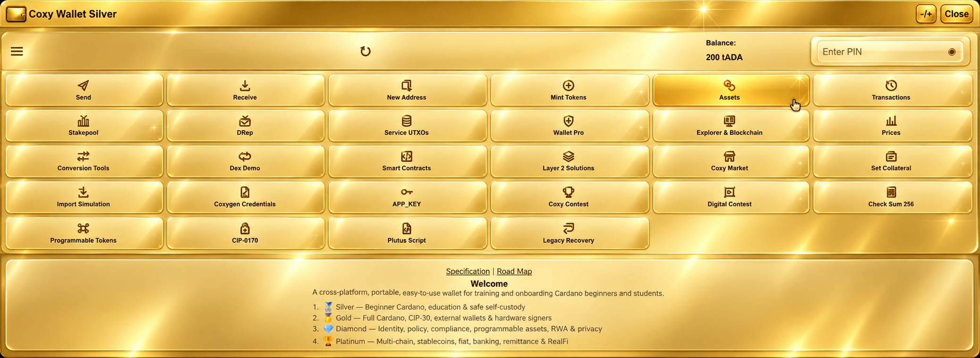Click the -/+ zoom button
The height and width of the screenshot is (358, 980).
(926, 14)
